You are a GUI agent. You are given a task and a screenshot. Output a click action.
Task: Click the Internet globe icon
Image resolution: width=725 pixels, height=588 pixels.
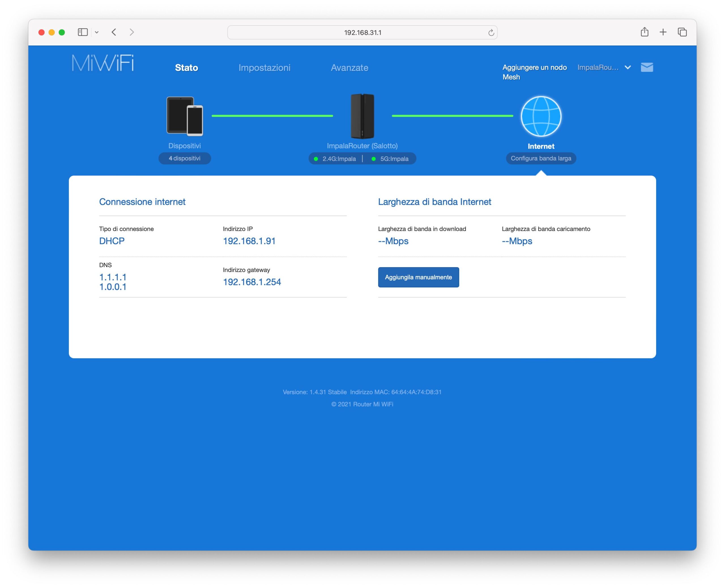click(541, 117)
